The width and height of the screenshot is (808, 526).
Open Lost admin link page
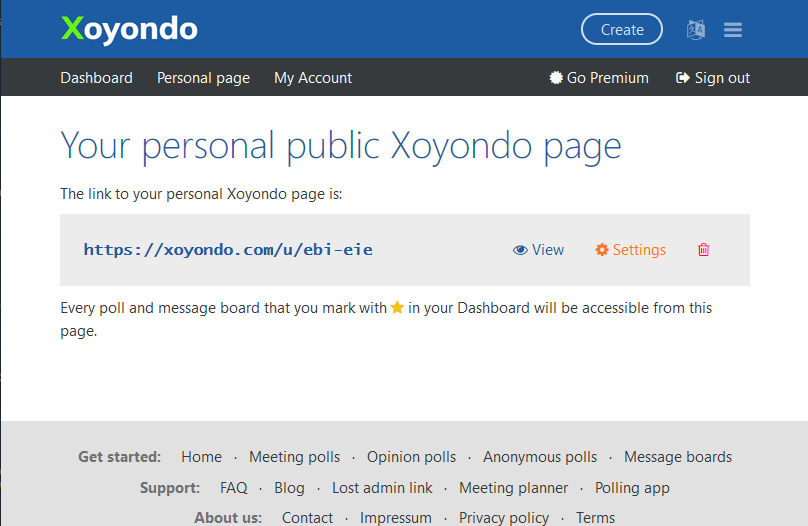coord(382,488)
